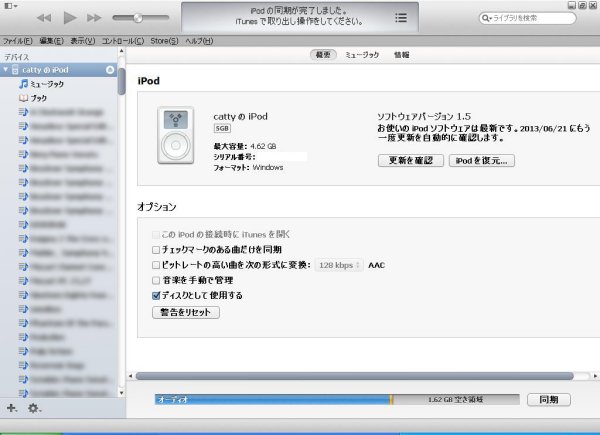600x435 pixels.
Task: Click the iPod device image
Action: 176,135
